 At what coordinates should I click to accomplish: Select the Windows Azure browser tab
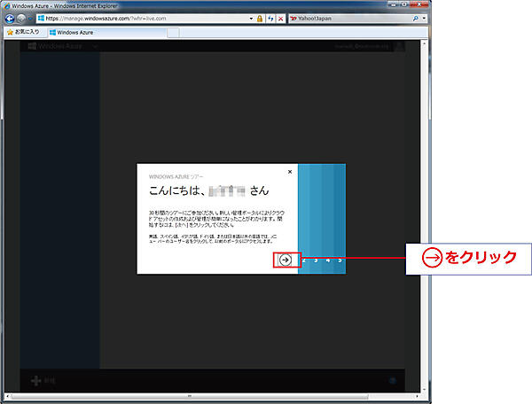click(x=106, y=33)
